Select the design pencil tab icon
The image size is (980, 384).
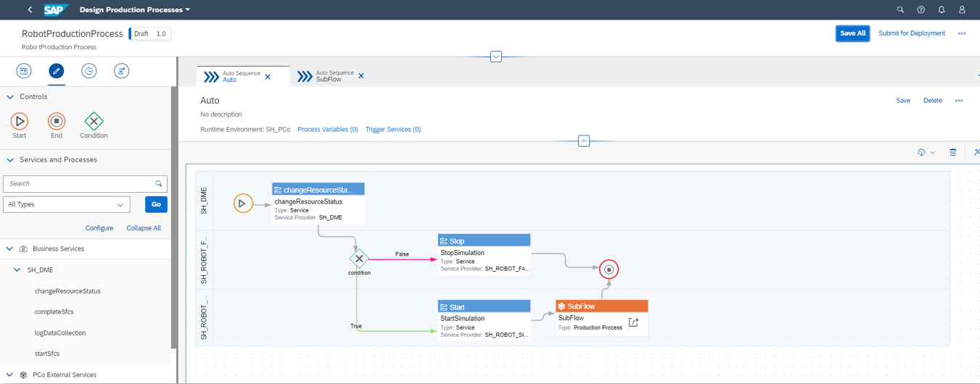[x=57, y=71]
